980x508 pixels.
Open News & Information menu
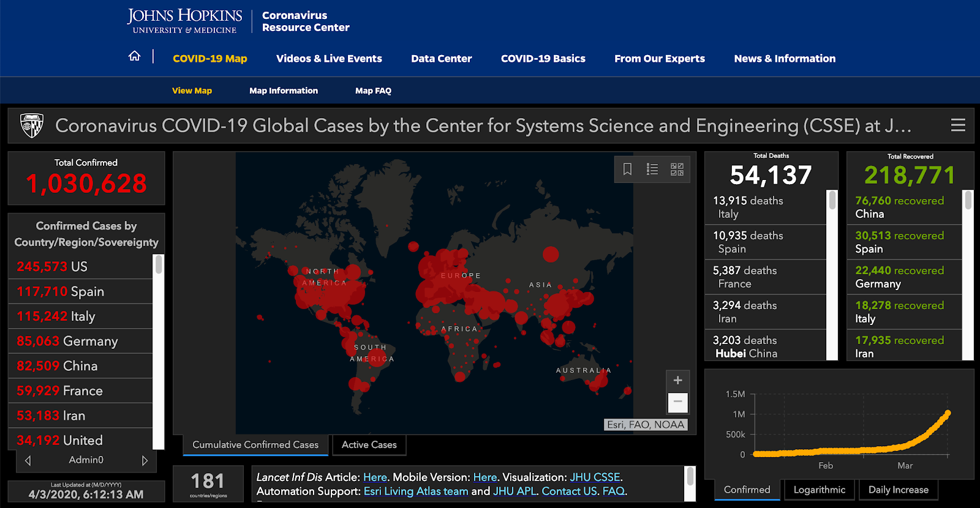pyautogui.click(x=785, y=59)
